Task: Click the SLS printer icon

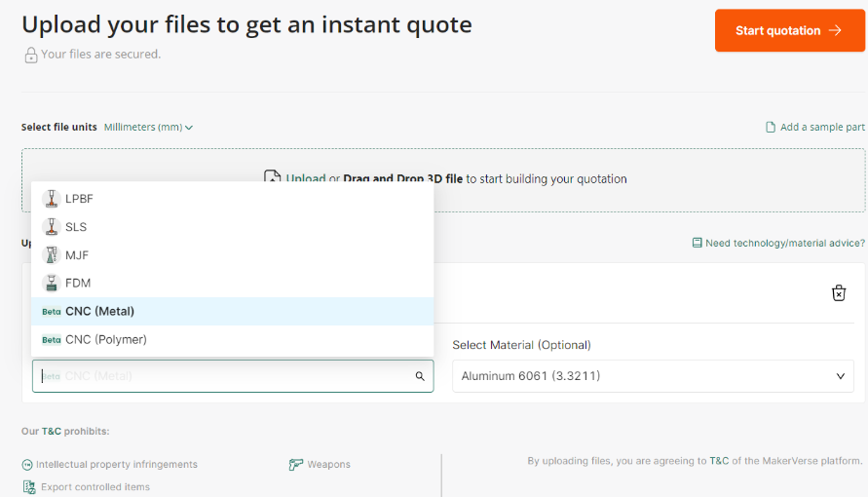Action: tap(51, 227)
